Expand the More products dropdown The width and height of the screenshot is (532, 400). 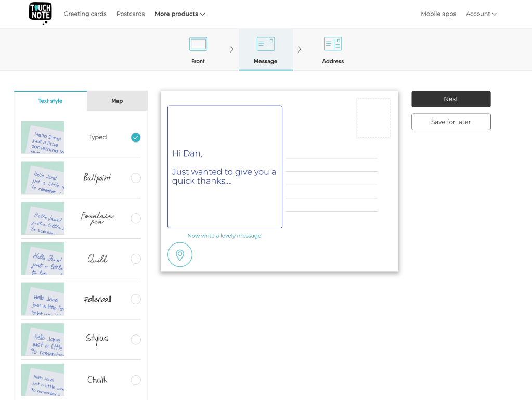(x=179, y=14)
